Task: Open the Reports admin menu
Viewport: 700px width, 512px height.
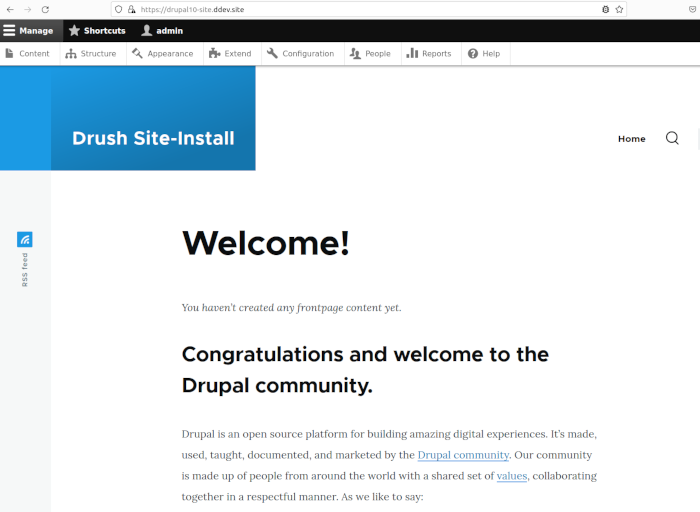Action: pyautogui.click(x=429, y=54)
